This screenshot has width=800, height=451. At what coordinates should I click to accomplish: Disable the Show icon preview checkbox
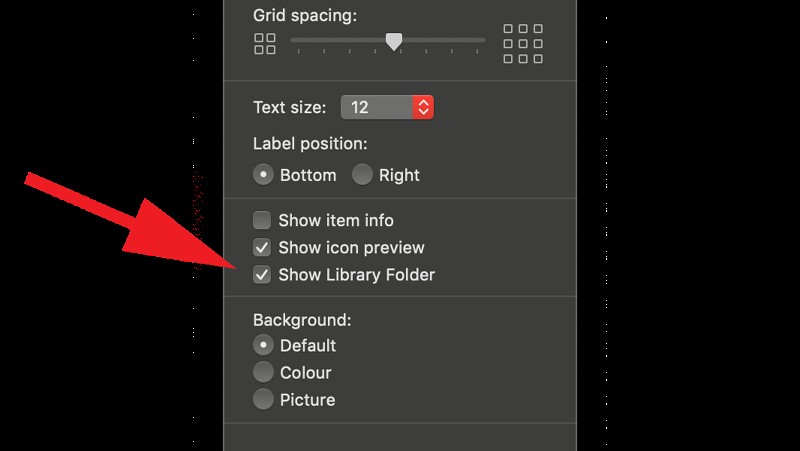tap(262, 247)
